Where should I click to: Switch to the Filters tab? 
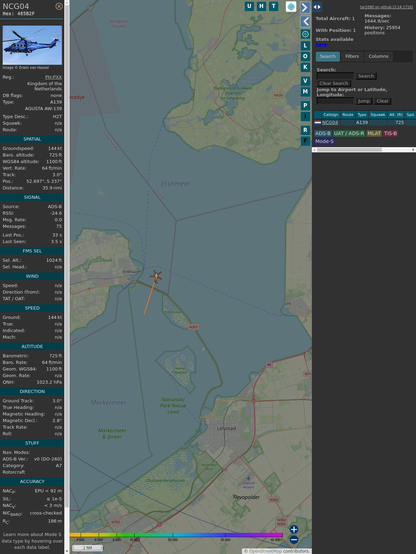[x=352, y=56]
